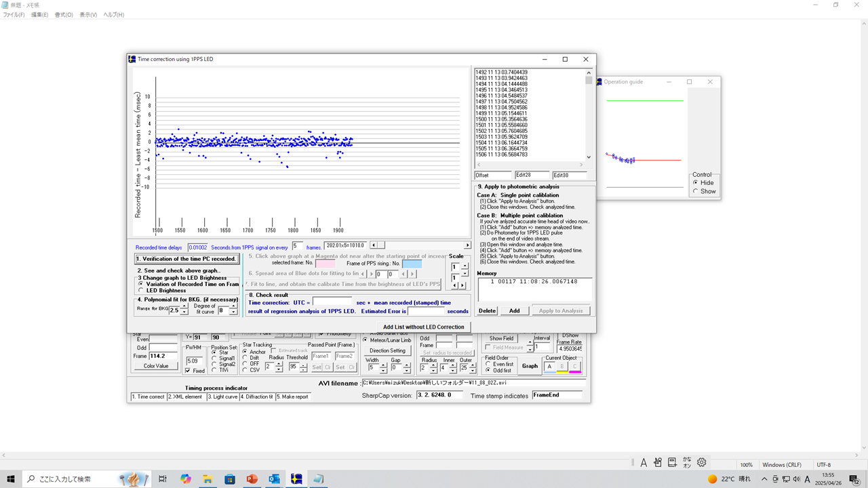
Task: Open Outlook from the taskbar
Action: click(275, 479)
